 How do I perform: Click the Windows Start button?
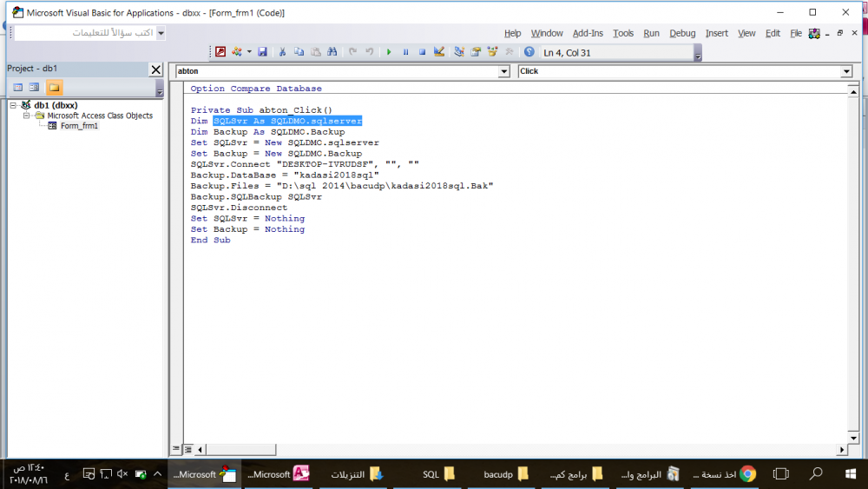(x=851, y=474)
